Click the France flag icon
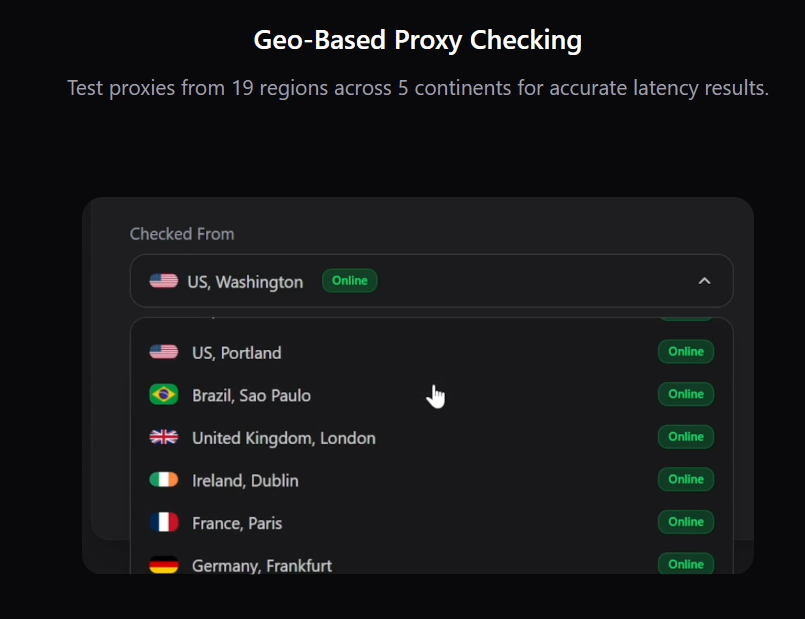This screenshot has height=619, width=805. [162, 522]
